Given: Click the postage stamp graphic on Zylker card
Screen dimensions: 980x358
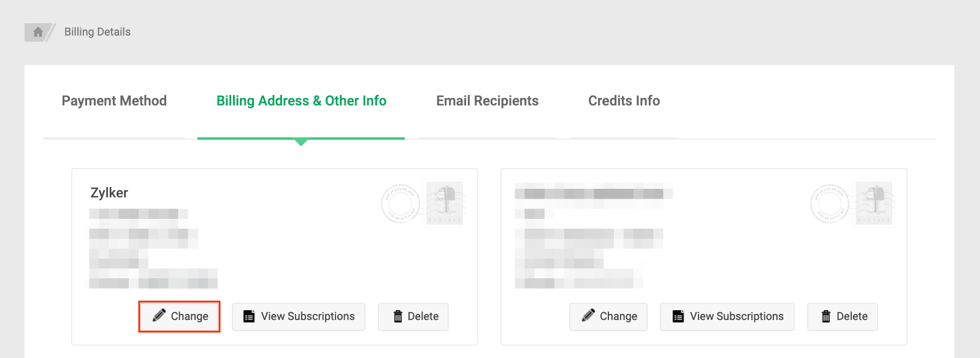Looking at the screenshot, I should (x=445, y=202).
